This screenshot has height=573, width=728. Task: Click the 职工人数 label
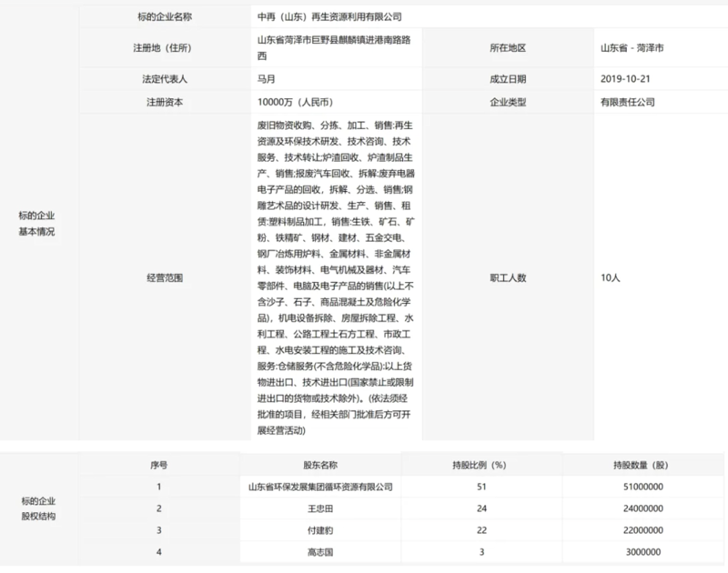[508, 277]
